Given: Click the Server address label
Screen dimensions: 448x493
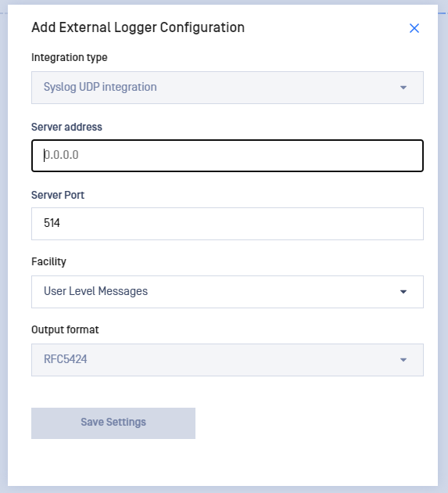Looking at the screenshot, I should [66, 127].
